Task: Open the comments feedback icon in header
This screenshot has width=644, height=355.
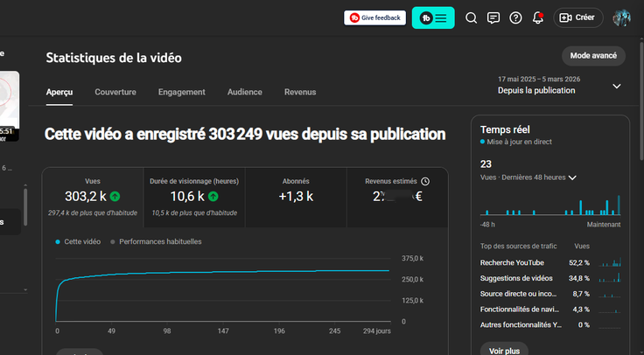Action: 493,17
